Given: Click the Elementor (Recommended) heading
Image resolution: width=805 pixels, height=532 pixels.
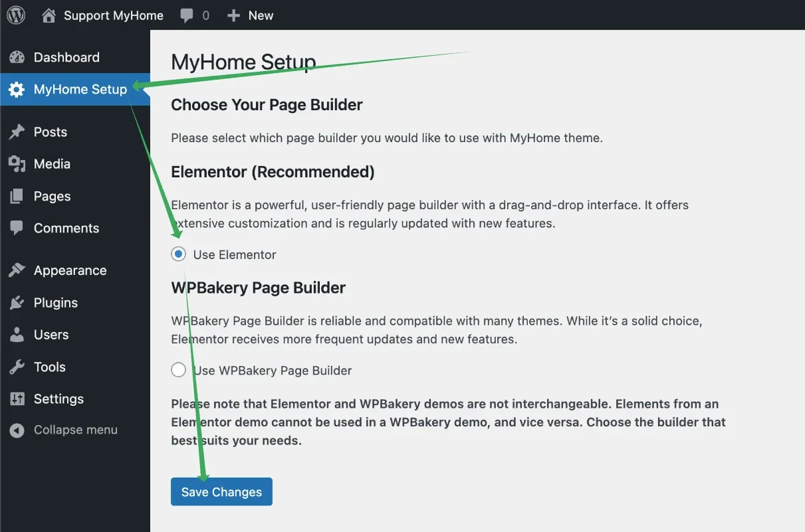Looking at the screenshot, I should pos(273,172).
